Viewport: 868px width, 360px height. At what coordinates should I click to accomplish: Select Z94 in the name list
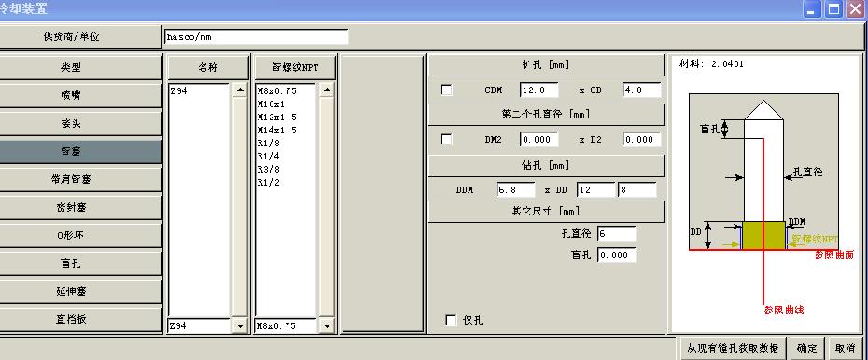tap(178, 91)
